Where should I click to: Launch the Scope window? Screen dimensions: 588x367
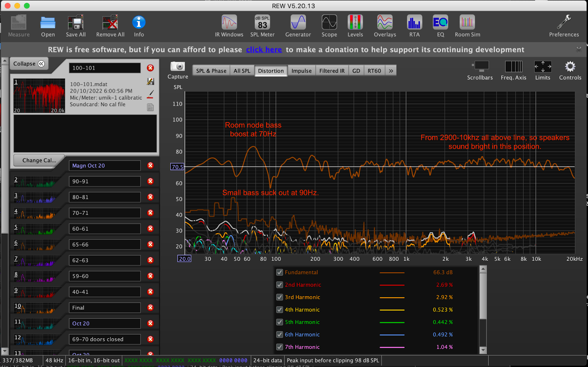click(329, 26)
